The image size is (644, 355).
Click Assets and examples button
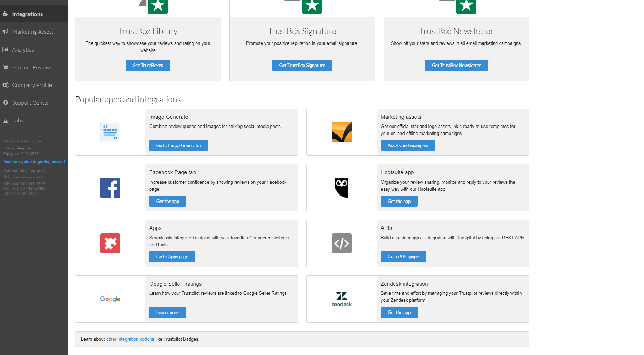click(408, 145)
